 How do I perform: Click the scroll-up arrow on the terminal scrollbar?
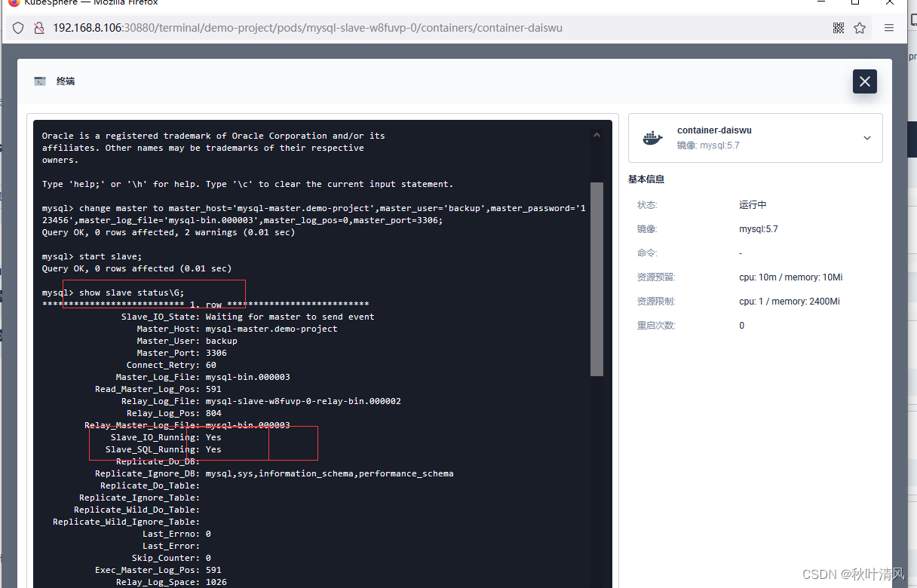(597, 133)
